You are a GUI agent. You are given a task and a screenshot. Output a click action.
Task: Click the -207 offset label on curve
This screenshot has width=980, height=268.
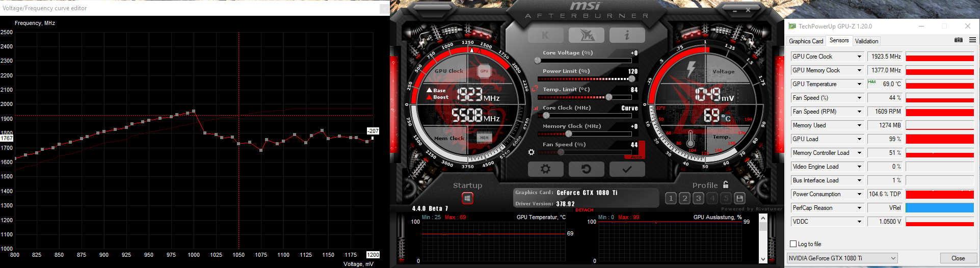tap(373, 131)
